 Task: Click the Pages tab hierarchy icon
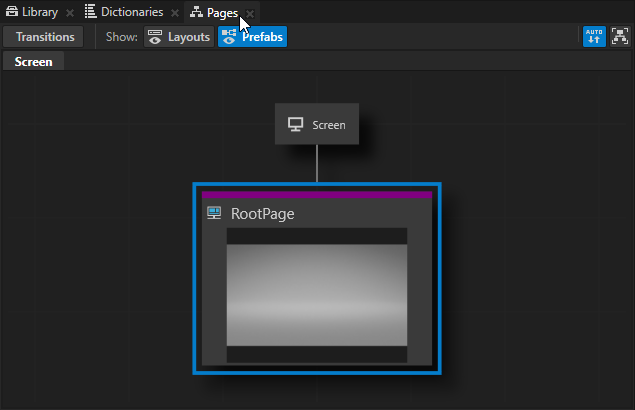[x=196, y=13]
